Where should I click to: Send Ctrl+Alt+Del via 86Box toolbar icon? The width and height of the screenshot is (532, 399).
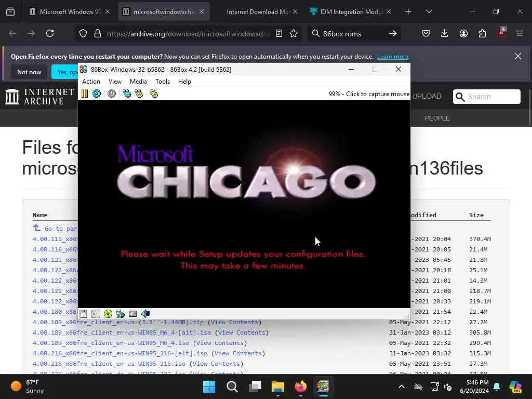click(127, 94)
